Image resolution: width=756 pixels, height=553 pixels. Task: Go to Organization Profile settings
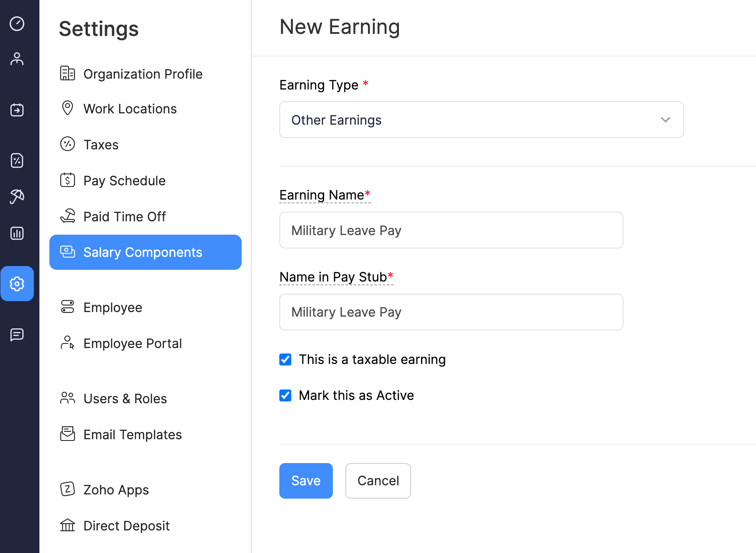pyautogui.click(x=143, y=74)
